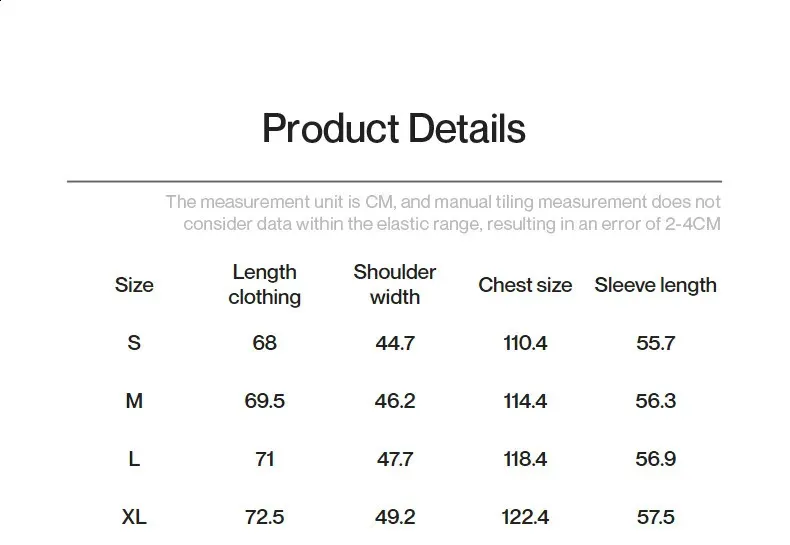Viewport: 790px width, 545px height.
Task: Select the Sleeve length column header
Action: click(655, 285)
